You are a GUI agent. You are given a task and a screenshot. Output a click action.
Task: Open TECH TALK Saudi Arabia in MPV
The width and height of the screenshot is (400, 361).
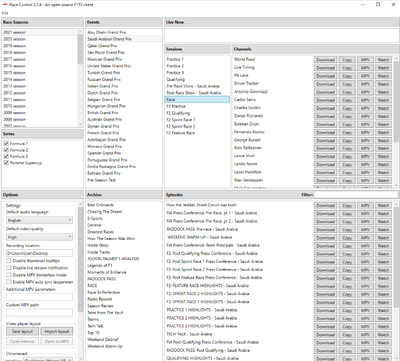365,335
